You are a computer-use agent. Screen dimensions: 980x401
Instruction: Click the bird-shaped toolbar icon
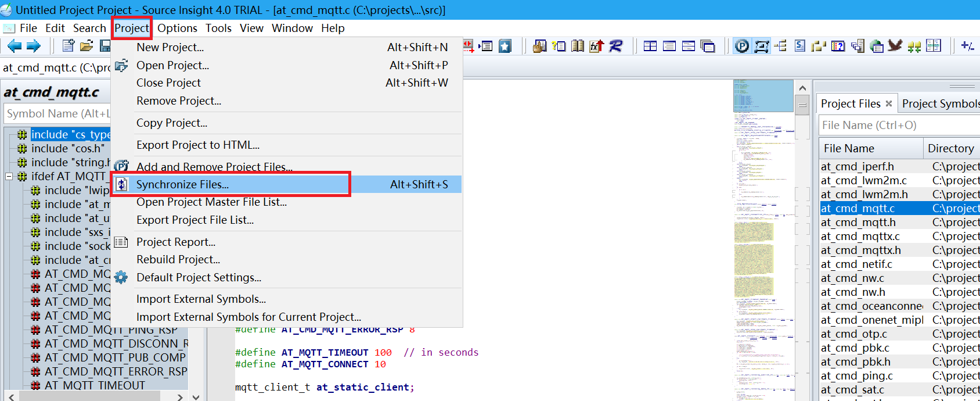pos(895,46)
